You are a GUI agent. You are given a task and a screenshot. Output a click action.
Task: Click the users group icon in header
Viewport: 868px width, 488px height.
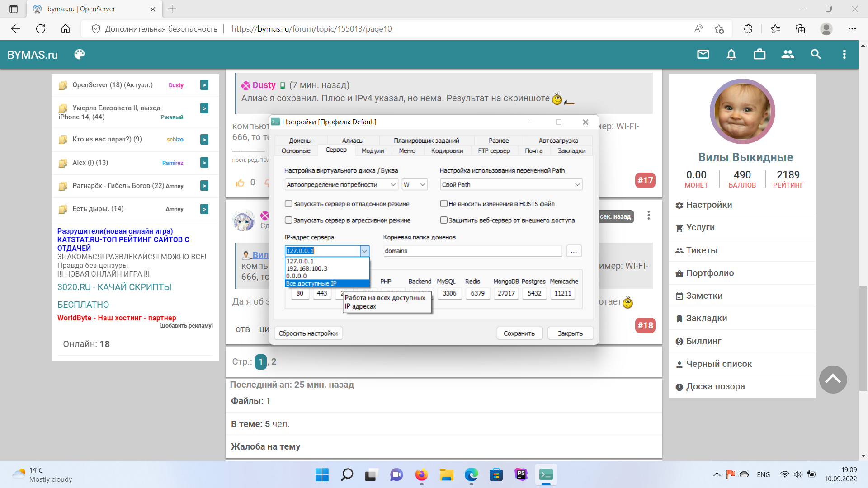(x=788, y=55)
